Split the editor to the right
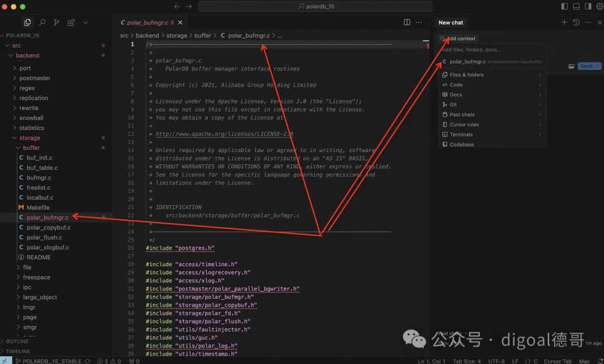Viewport: 604px width, 364px height. click(x=407, y=22)
